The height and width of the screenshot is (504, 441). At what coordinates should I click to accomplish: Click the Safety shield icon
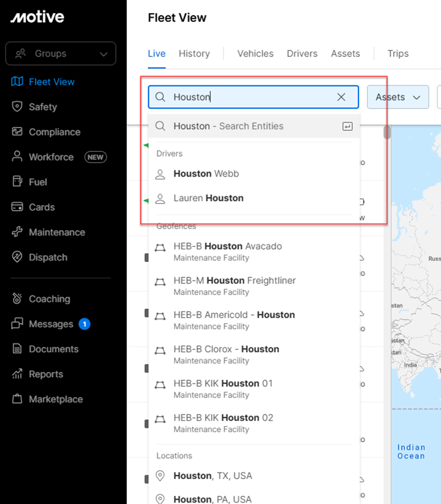coord(17,107)
